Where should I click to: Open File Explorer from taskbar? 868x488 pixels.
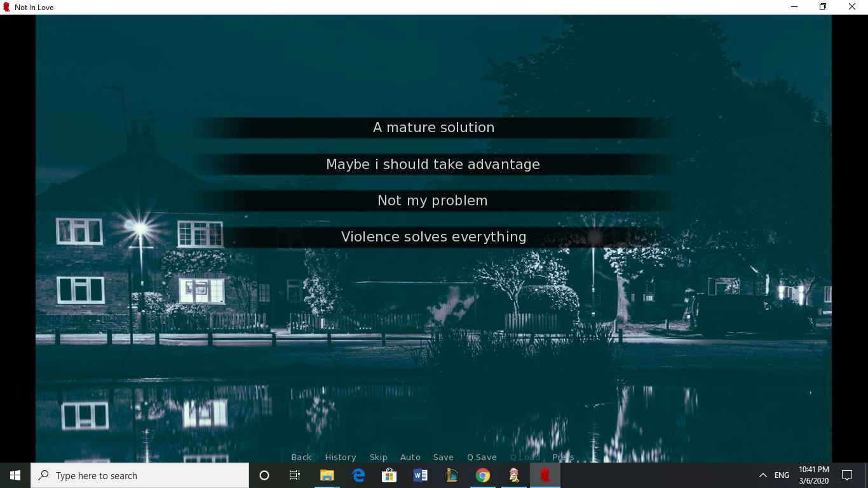[x=327, y=475]
